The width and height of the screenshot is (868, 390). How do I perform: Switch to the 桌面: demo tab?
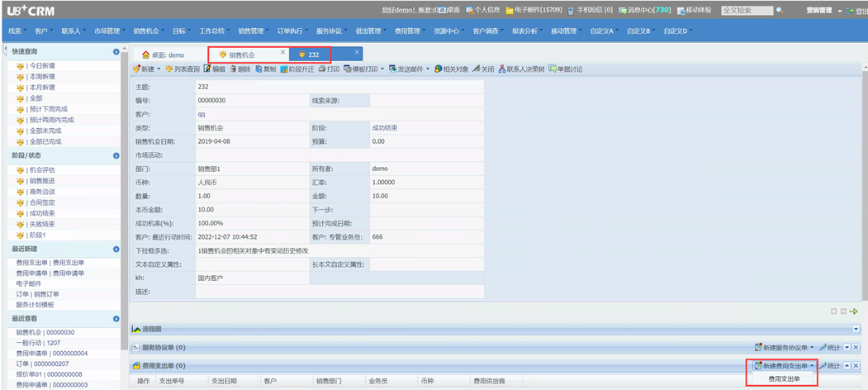[164, 55]
